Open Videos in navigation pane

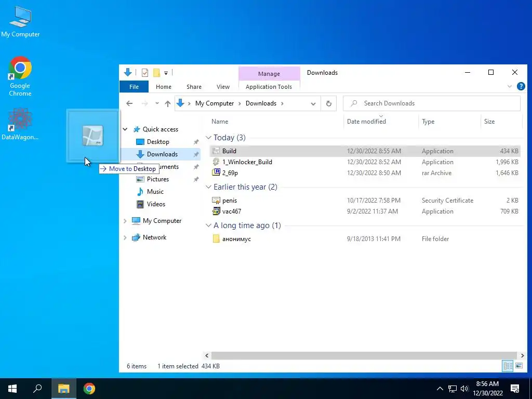click(156, 204)
